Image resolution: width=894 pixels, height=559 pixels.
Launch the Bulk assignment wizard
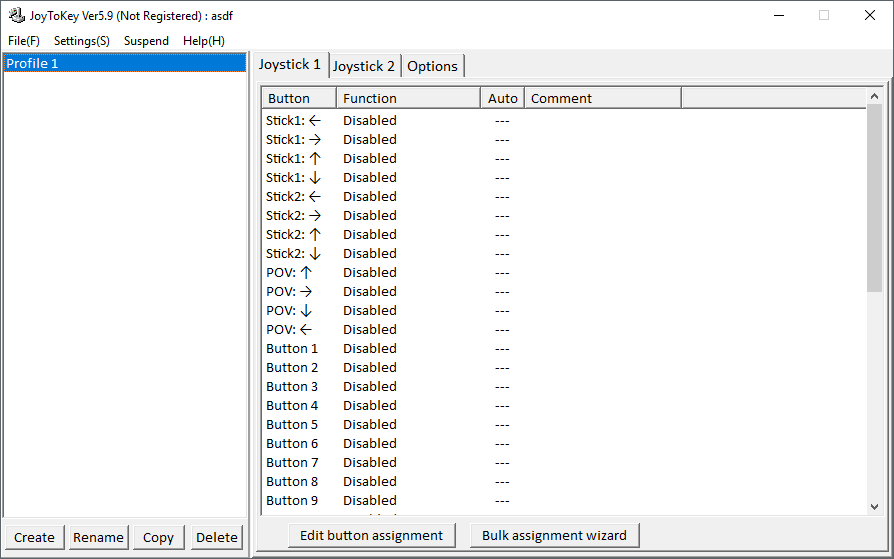554,535
